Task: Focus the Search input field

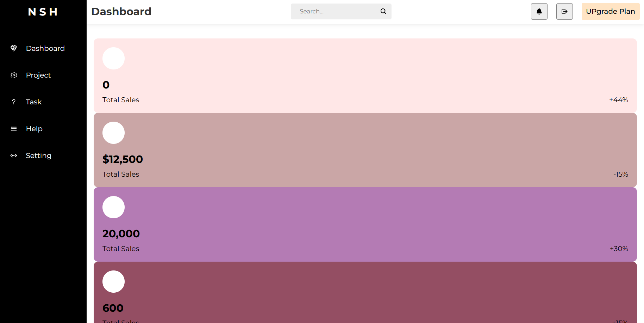Action: click(x=334, y=11)
